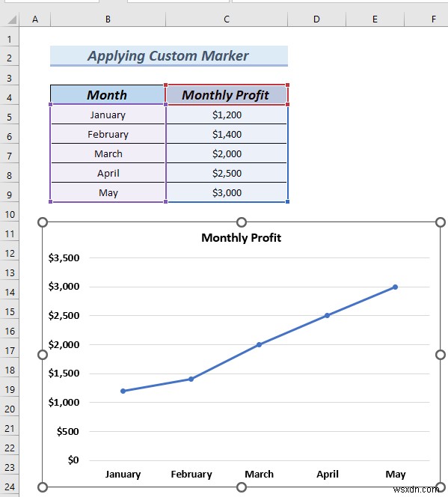Screen dimensions: 448x497
Task: Click the March data point marker
Action: click(259, 344)
